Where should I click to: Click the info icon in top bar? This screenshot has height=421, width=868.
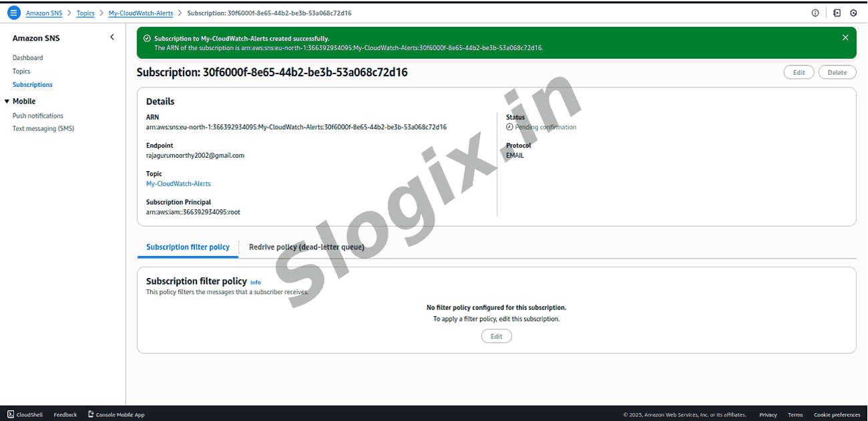click(815, 13)
